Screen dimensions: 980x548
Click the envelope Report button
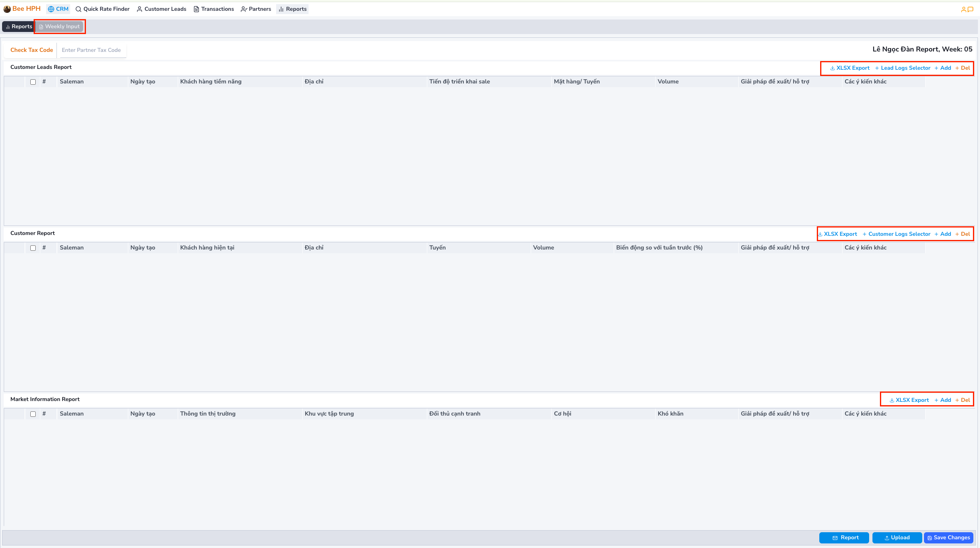click(844, 538)
